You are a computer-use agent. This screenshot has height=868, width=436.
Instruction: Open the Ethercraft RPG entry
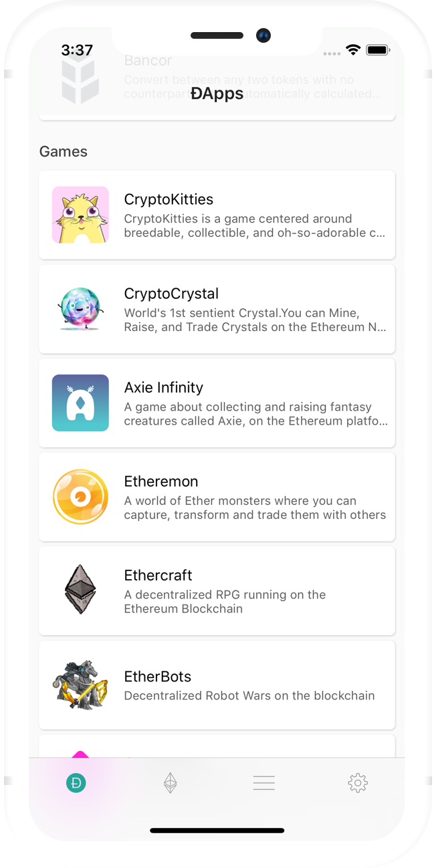click(x=217, y=590)
